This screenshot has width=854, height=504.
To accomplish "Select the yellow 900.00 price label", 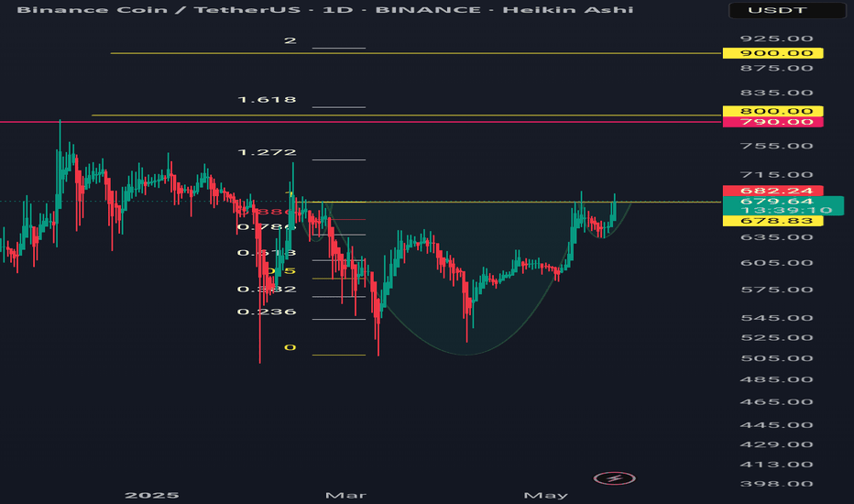I will [772, 53].
